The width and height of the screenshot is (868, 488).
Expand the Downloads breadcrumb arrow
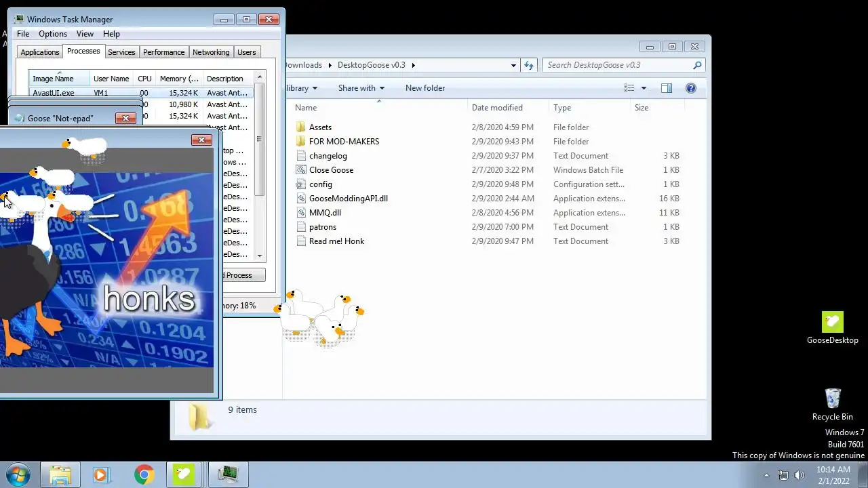[x=330, y=65]
